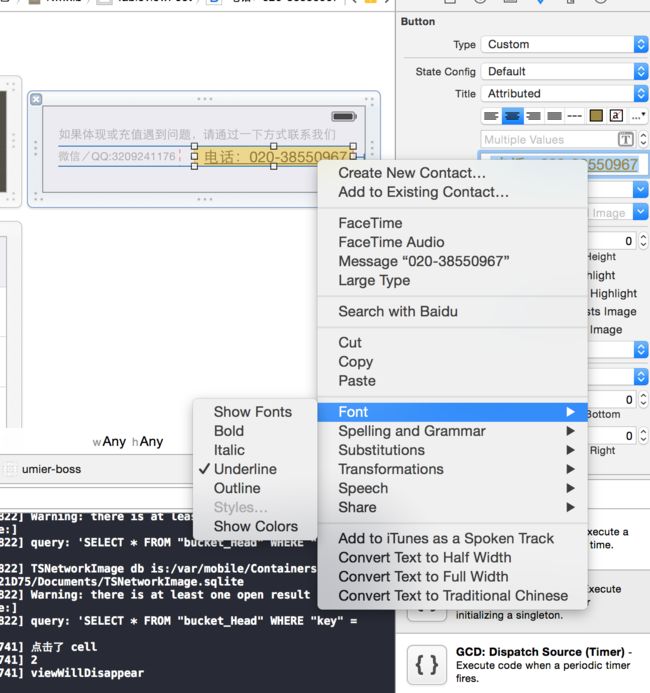Select natural alignment dashes icon
Screen dimensions: 650x693
[574, 116]
